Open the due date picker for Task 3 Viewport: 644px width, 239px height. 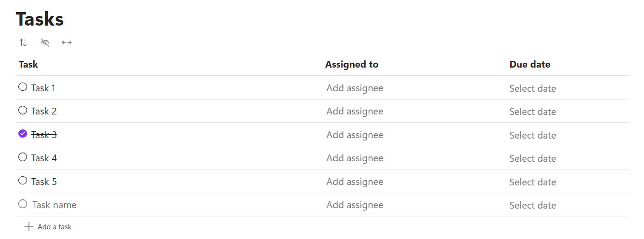tap(532, 135)
